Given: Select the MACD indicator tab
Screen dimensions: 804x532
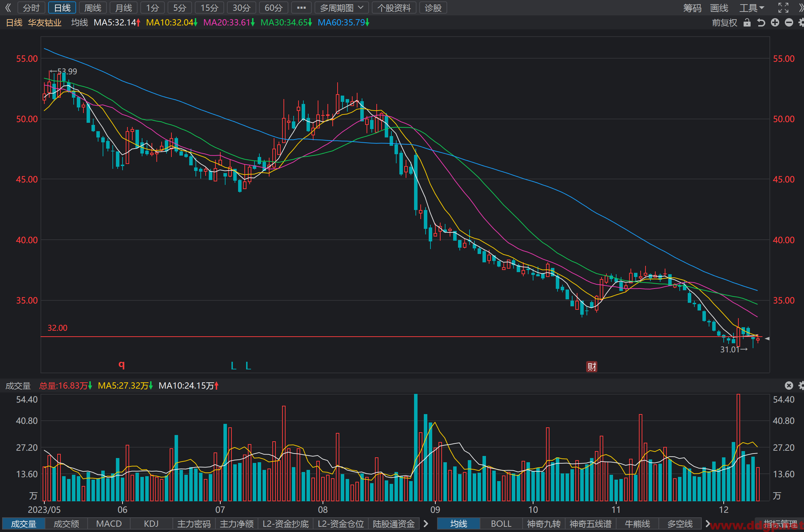Looking at the screenshot, I should pyautogui.click(x=109, y=524).
